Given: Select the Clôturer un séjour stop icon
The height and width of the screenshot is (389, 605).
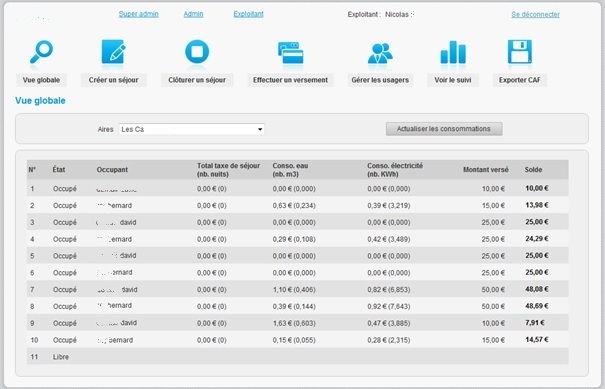Looking at the screenshot, I should [x=197, y=52].
